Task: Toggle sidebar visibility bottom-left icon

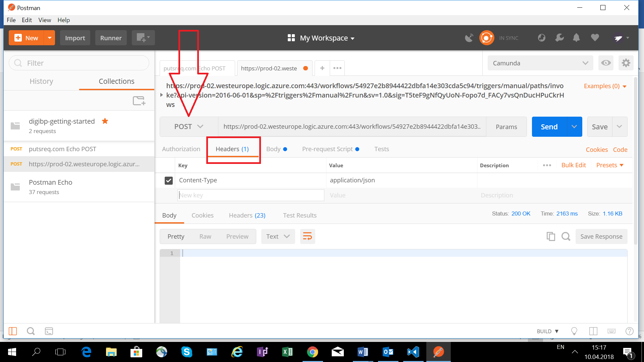Action: (13, 331)
